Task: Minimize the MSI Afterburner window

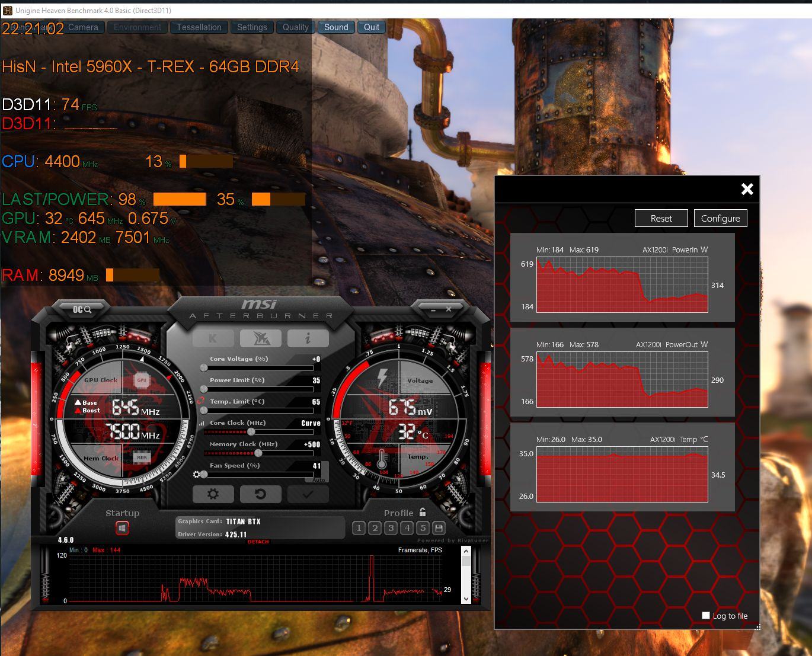Action: tap(433, 309)
